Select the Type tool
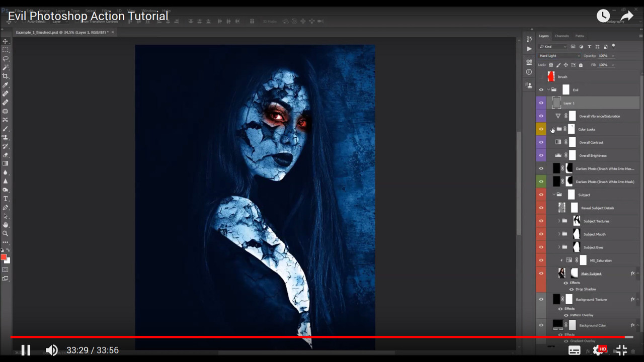The height and width of the screenshot is (362, 644). pos(6,199)
